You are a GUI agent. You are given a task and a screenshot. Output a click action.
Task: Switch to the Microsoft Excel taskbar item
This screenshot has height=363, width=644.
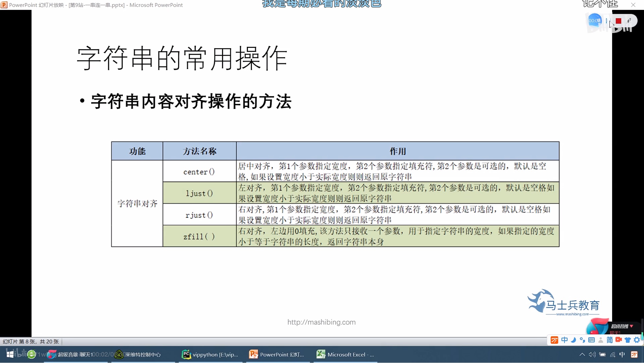(345, 355)
